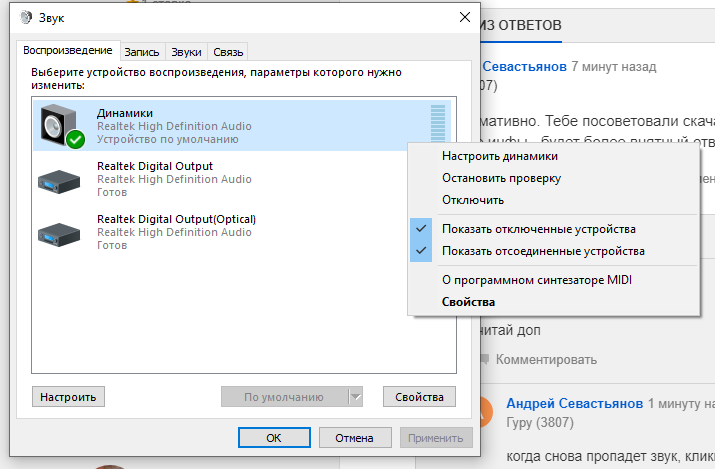Image resolution: width=715 pixels, height=469 pixels.
Task: Toggle Показать отсоединенные устройства checkmark
Action: click(x=421, y=251)
